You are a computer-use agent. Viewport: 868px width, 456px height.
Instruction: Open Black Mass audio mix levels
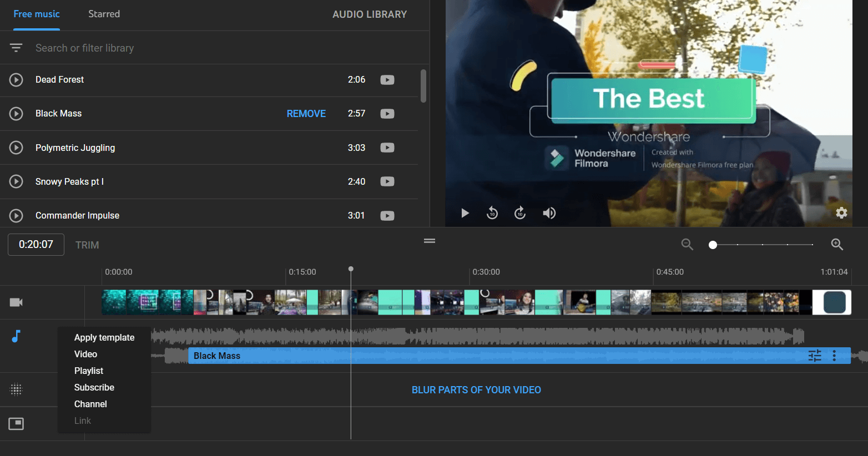[x=815, y=356]
